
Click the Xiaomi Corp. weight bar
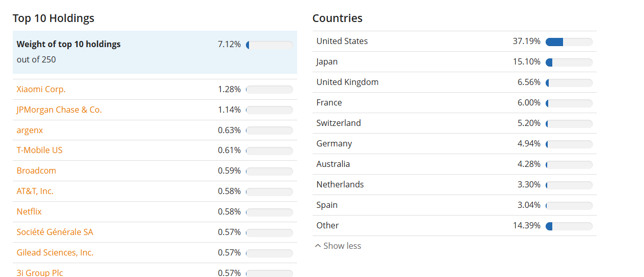tap(269, 90)
